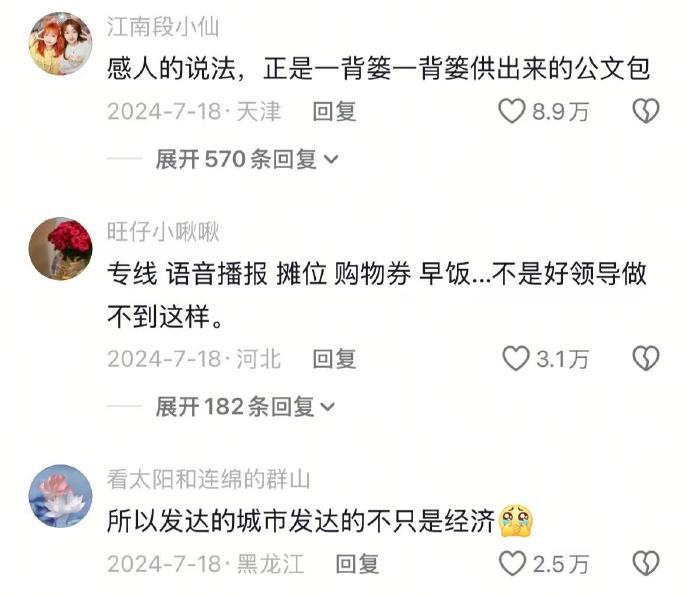Click chevron next to 展开 182 条回复
Screen dimensions: 690x594
point(328,407)
